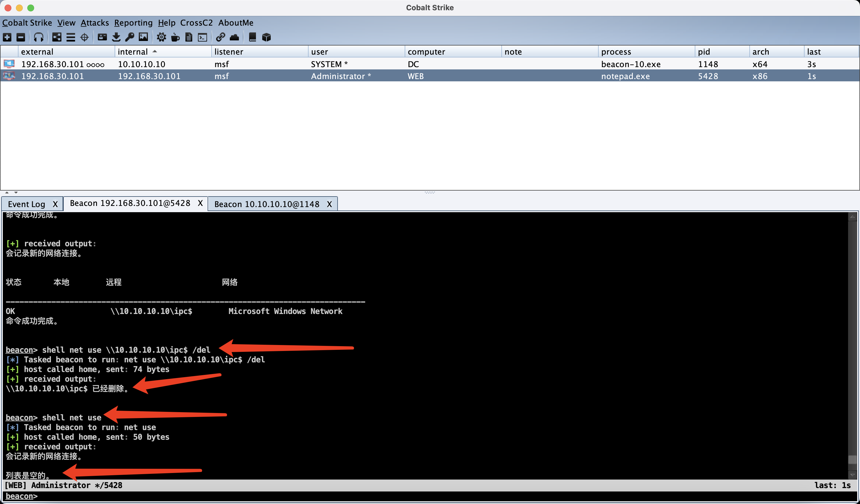Viewport: 860px width, 504px height.
Task: Open the Reporting menu
Action: [x=133, y=22]
